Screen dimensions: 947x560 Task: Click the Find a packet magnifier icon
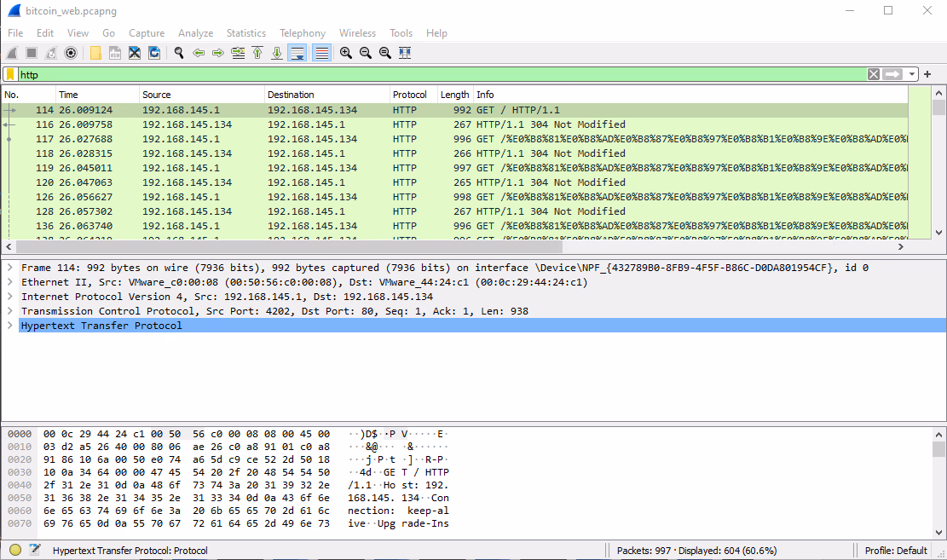(x=179, y=53)
